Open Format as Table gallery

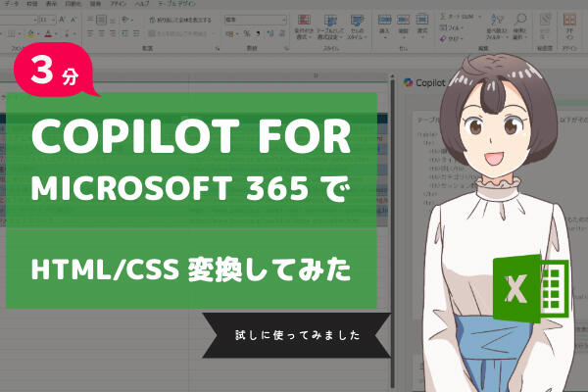tap(330, 27)
